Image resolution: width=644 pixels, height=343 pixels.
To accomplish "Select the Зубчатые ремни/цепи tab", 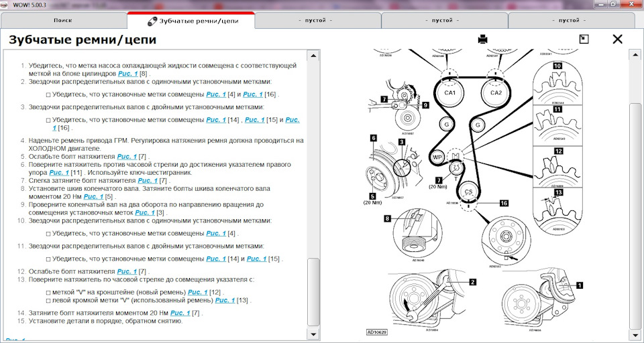I will pos(191,21).
